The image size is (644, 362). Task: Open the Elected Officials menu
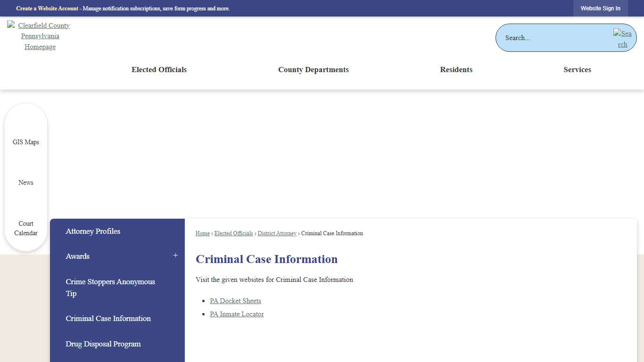coord(159,69)
